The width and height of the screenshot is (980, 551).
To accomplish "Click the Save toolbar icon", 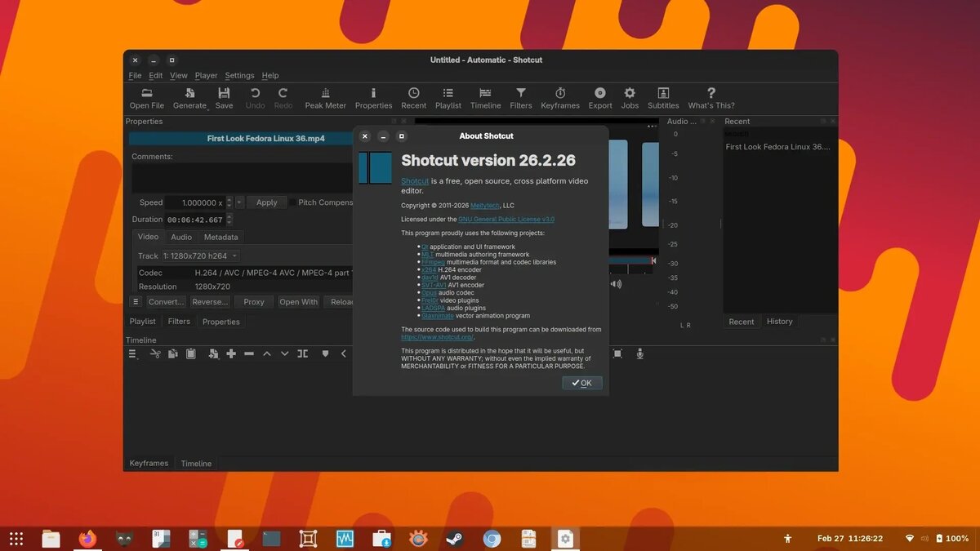I will (224, 93).
